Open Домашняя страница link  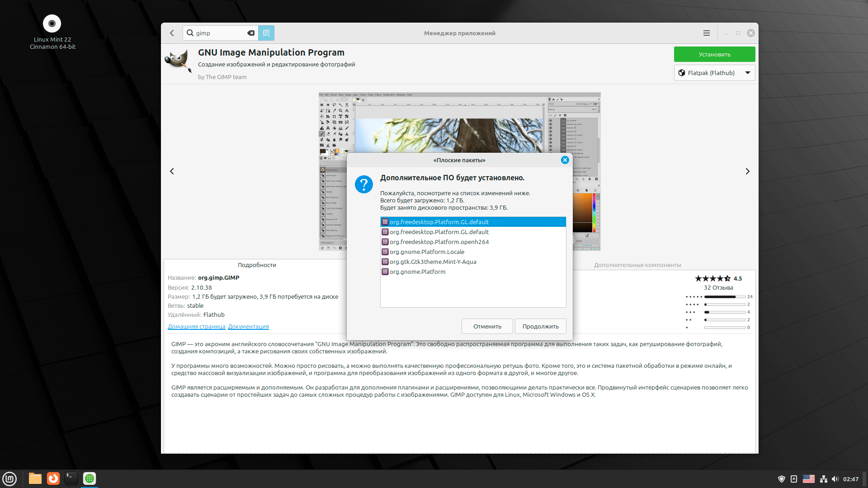[196, 326]
